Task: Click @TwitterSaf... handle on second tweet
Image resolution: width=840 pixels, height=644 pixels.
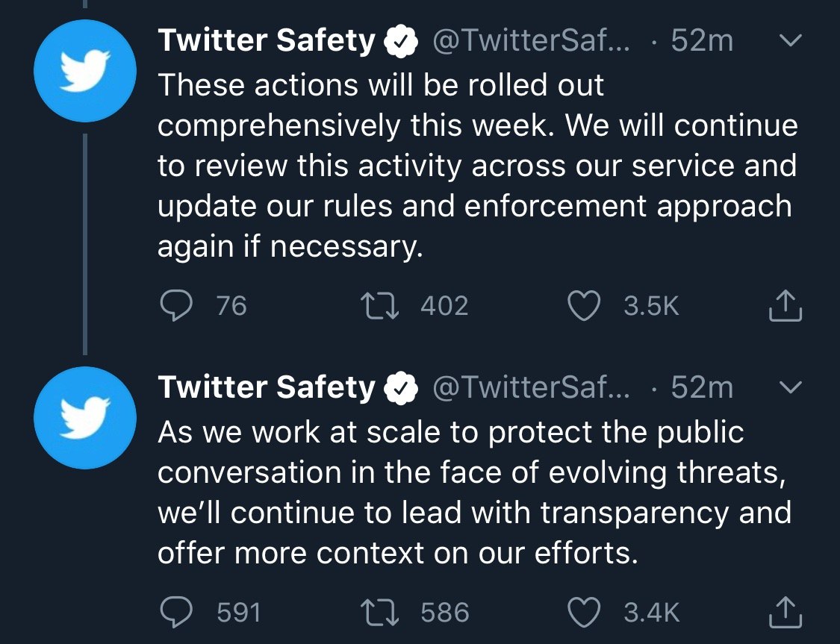Action: point(532,387)
